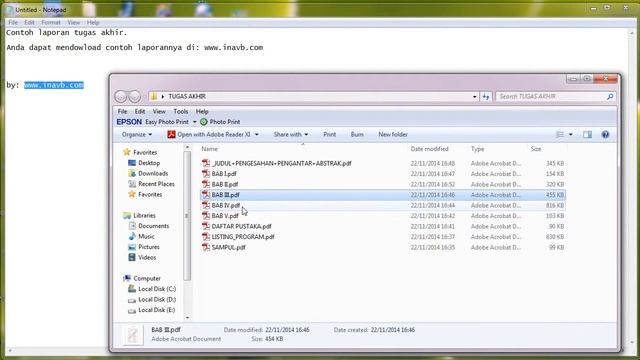Open the Adobe Reader XI dropdown arrow

coord(257,134)
